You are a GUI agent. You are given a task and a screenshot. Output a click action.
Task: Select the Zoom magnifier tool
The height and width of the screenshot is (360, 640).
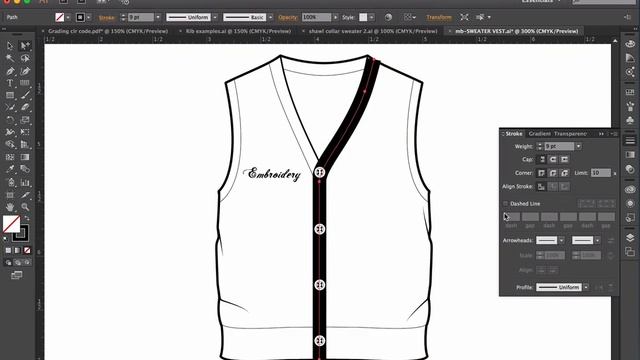click(25, 207)
